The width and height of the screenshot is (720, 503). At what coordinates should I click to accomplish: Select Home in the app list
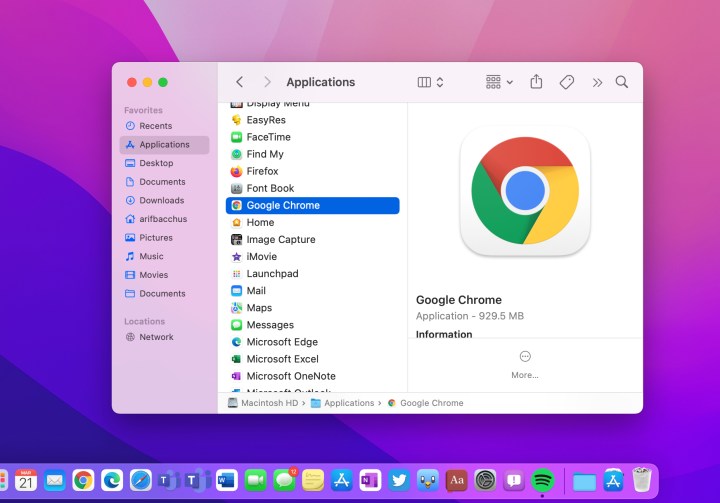tap(313, 222)
